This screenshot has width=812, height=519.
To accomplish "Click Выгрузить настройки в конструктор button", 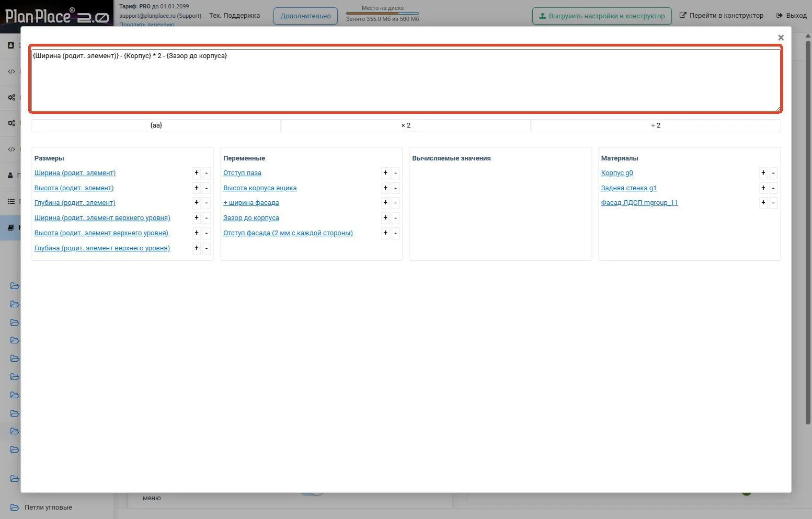I will (602, 16).
